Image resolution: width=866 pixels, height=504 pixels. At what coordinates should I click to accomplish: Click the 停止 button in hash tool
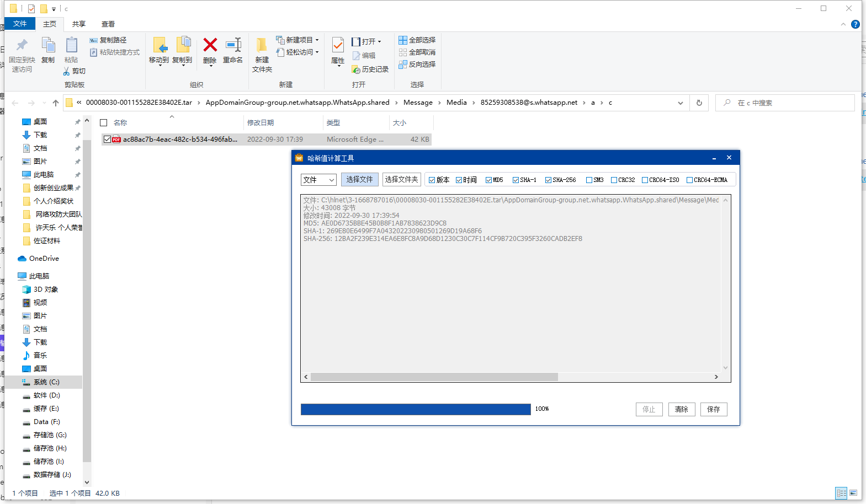pyautogui.click(x=649, y=410)
